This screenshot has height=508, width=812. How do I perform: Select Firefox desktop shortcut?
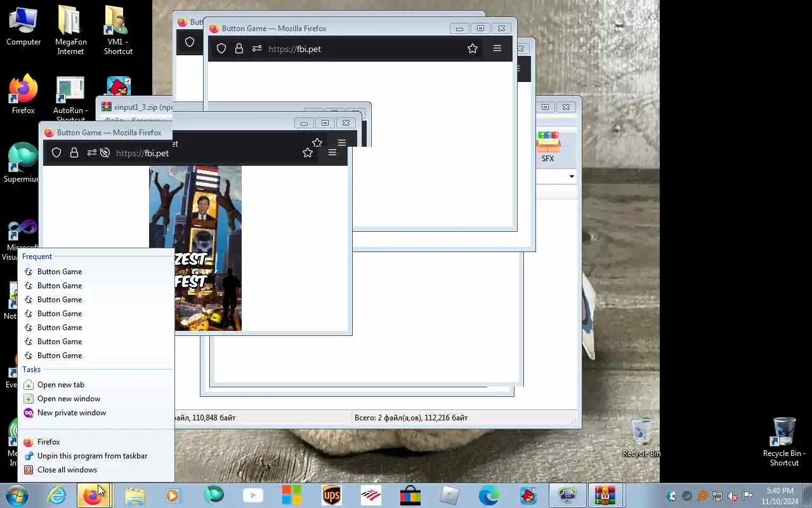click(x=23, y=95)
